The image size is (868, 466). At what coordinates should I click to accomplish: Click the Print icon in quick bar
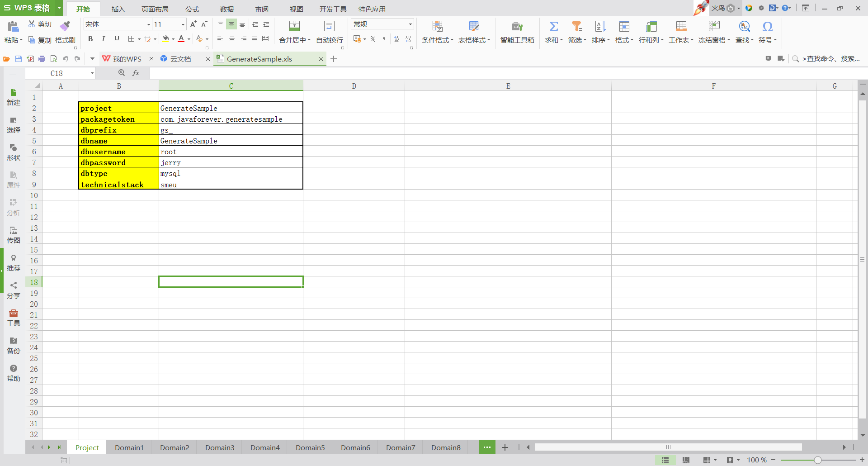[42, 59]
